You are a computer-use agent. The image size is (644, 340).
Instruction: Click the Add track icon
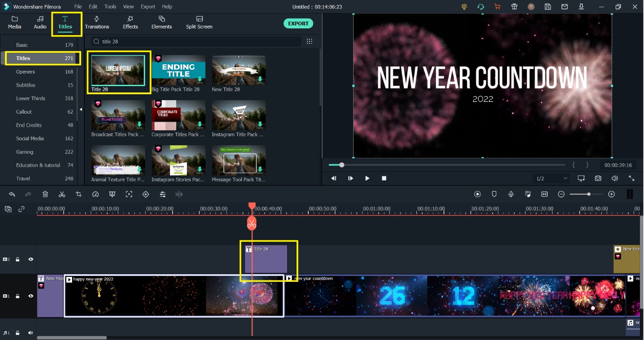point(8,209)
